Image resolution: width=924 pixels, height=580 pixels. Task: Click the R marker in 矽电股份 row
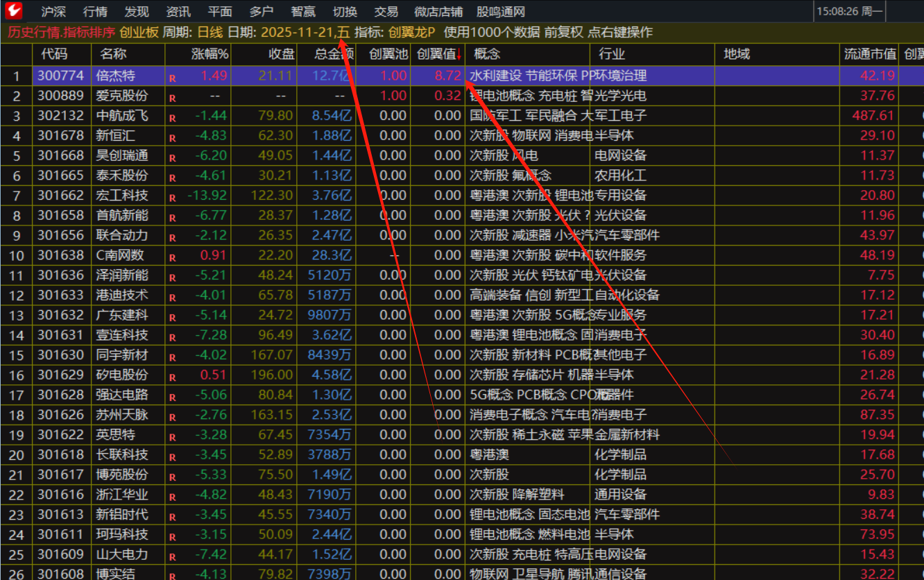(x=172, y=377)
